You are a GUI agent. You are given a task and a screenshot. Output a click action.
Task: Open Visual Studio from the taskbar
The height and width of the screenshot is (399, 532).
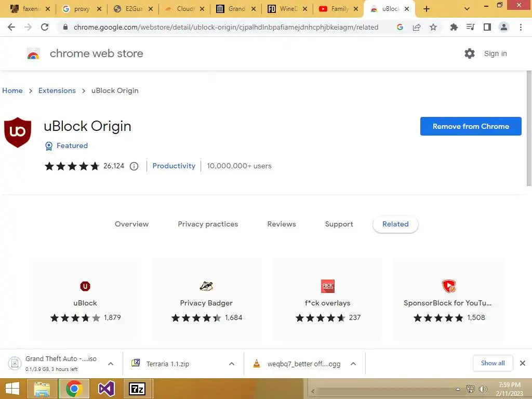click(x=106, y=389)
